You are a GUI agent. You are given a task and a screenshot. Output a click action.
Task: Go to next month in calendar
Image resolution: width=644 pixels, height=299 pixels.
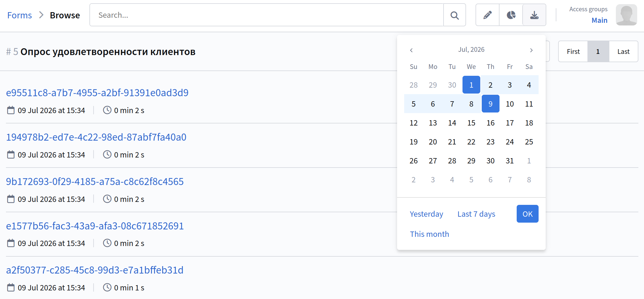(x=531, y=50)
